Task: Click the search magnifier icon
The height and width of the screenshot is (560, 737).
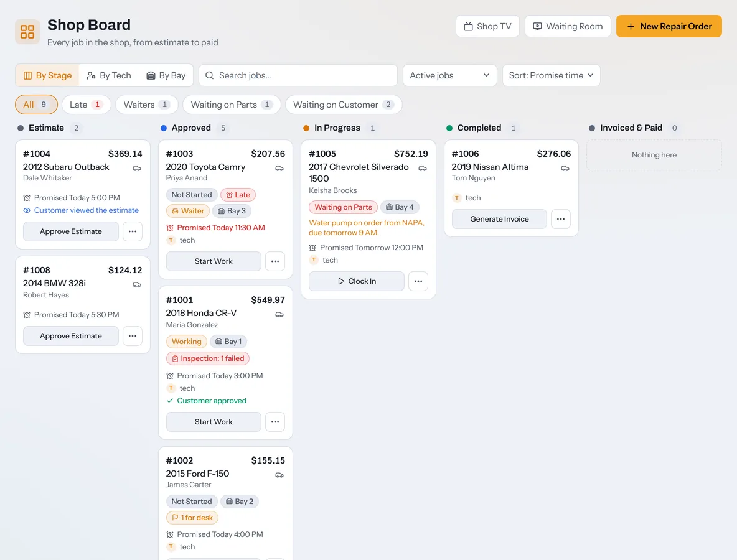Action: [210, 75]
